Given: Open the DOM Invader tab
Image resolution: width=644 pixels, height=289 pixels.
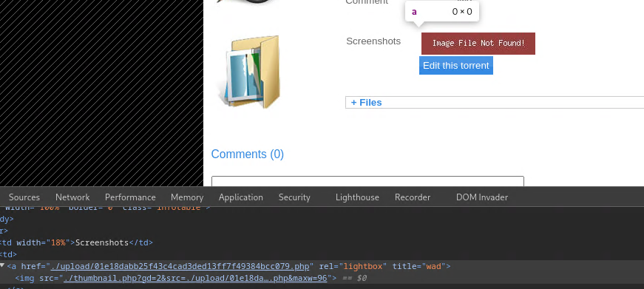Looking at the screenshot, I should click(482, 197).
